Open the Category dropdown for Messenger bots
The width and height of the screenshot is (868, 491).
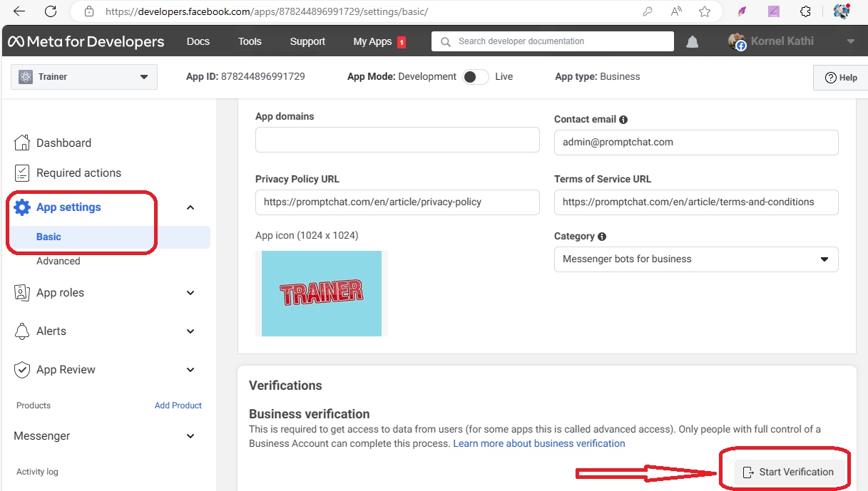tap(695, 259)
